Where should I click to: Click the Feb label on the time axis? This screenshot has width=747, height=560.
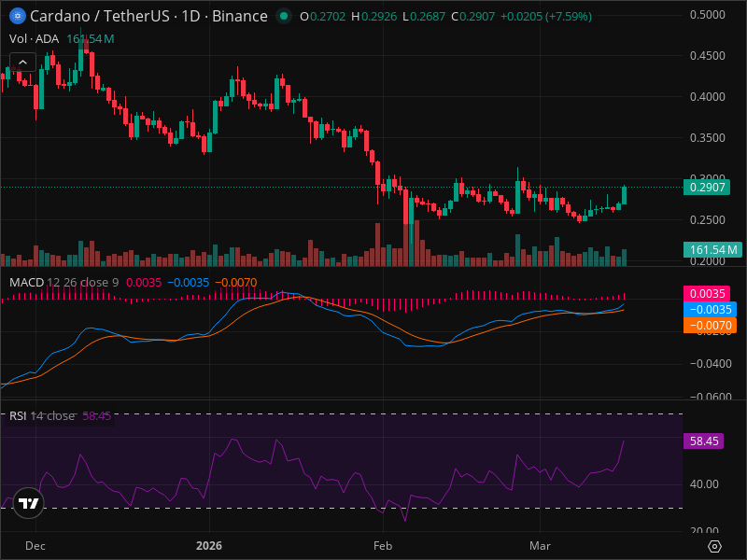tap(383, 546)
